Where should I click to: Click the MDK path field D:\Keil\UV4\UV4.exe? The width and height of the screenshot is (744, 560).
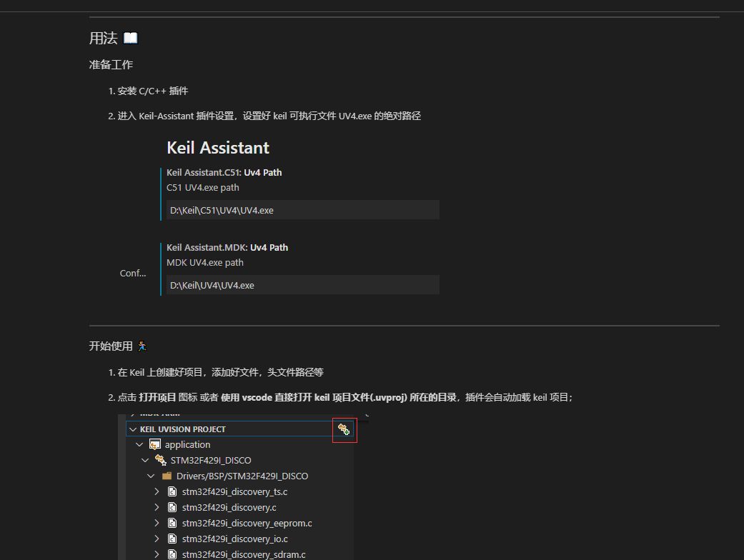[303, 285]
